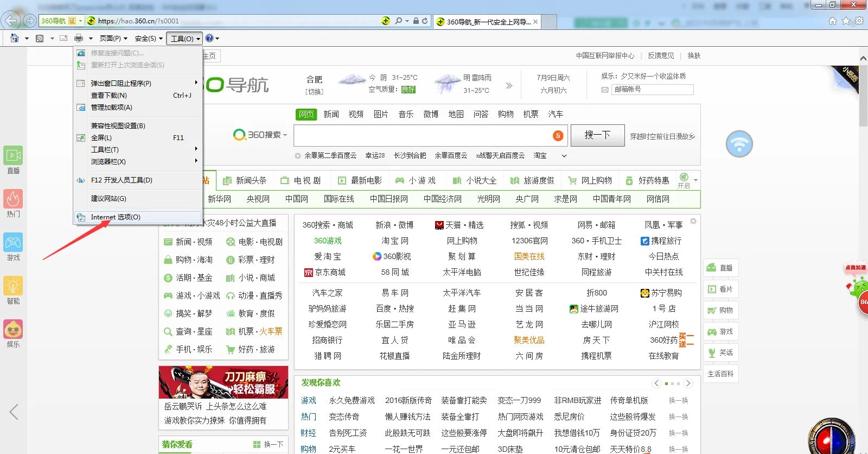Select the 图片 search type
Viewport: 868px width, 454px height.
(381, 114)
